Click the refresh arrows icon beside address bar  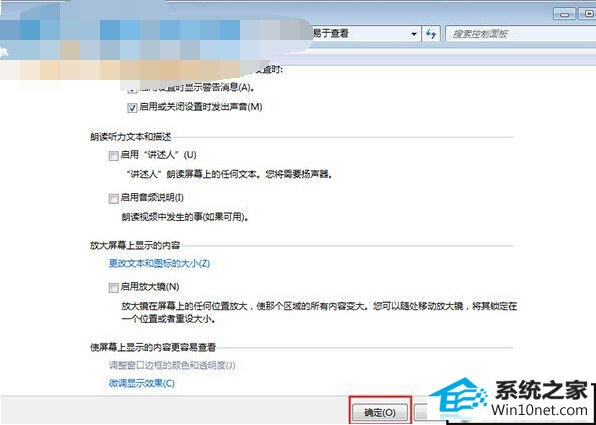point(431,34)
